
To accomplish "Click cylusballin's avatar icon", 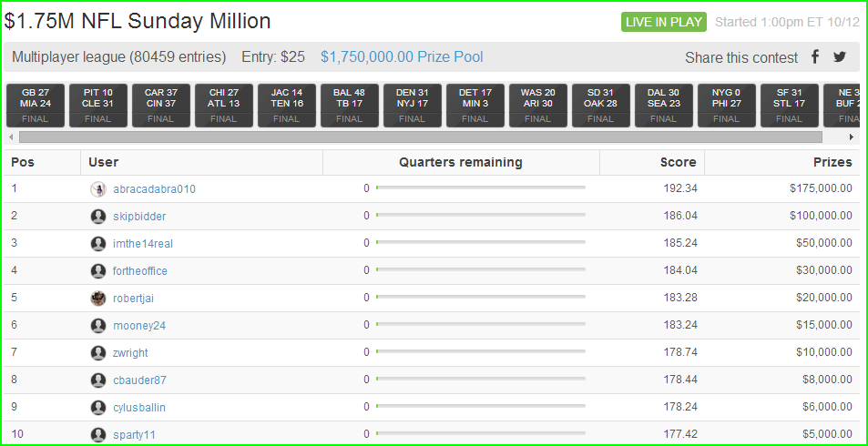I will [x=98, y=407].
